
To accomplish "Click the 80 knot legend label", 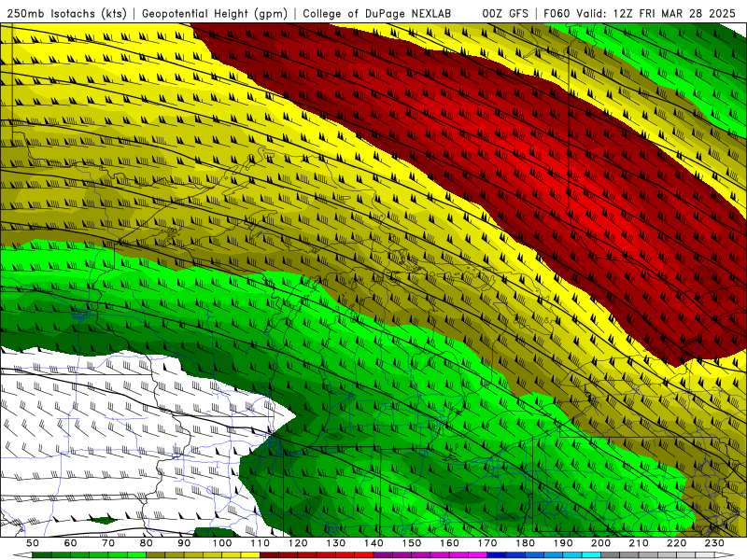I will coord(147,543).
